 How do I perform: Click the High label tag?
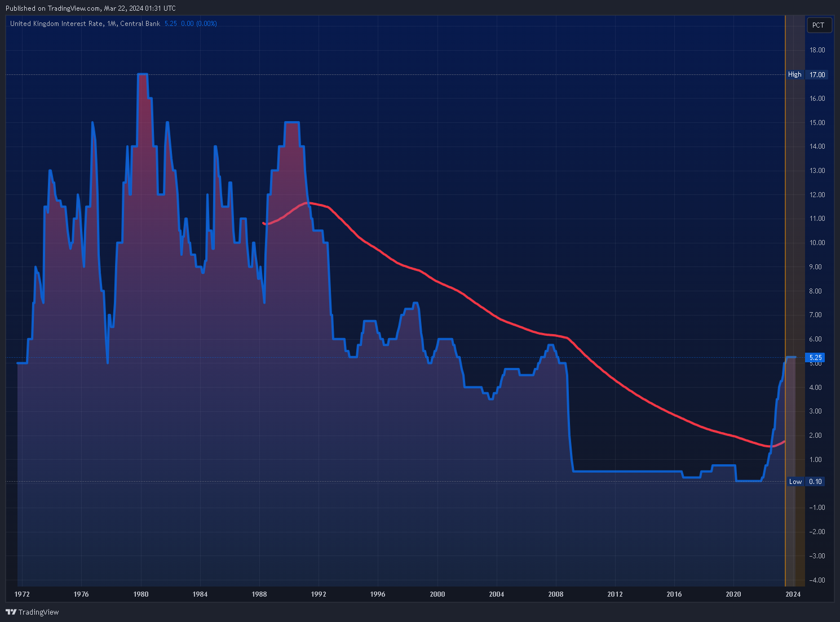point(794,74)
